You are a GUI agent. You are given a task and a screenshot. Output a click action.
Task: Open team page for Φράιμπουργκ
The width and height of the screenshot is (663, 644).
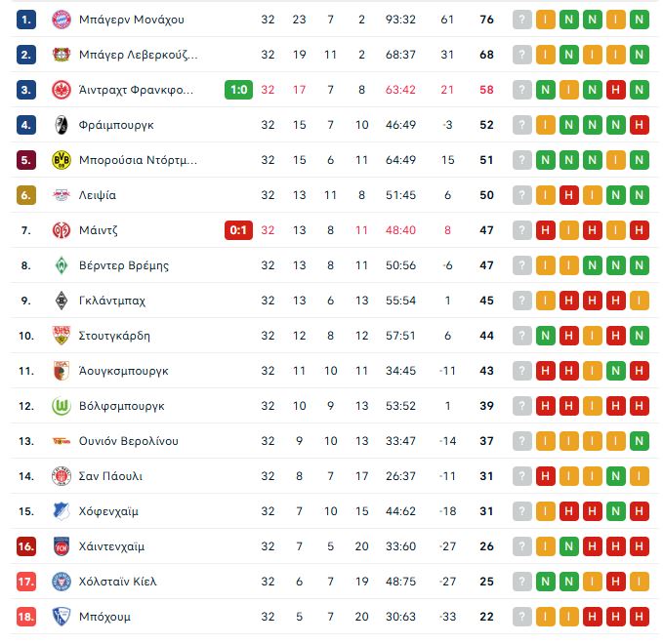coord(116,125)
